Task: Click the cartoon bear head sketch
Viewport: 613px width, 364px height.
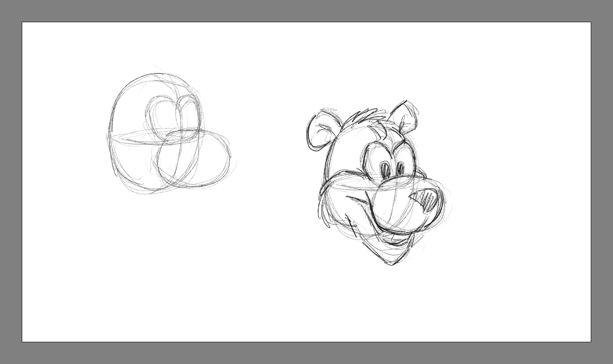Action: (x=379, y=183)
